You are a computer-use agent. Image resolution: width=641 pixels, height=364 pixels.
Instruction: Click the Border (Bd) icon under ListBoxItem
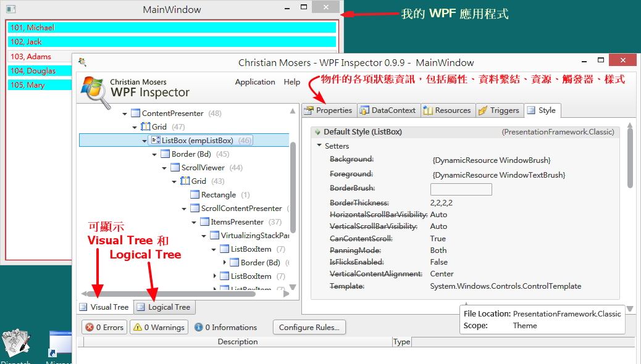(234, 262)
